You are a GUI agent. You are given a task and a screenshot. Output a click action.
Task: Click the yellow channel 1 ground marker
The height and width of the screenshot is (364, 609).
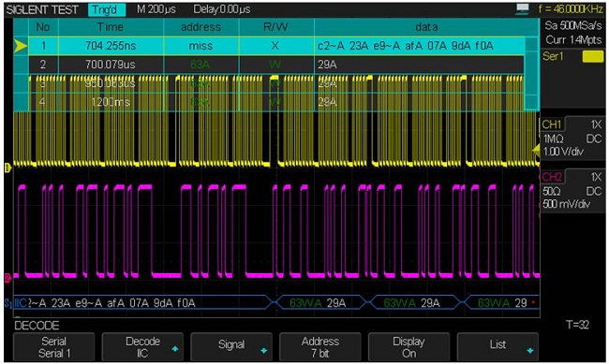[7, 167]
